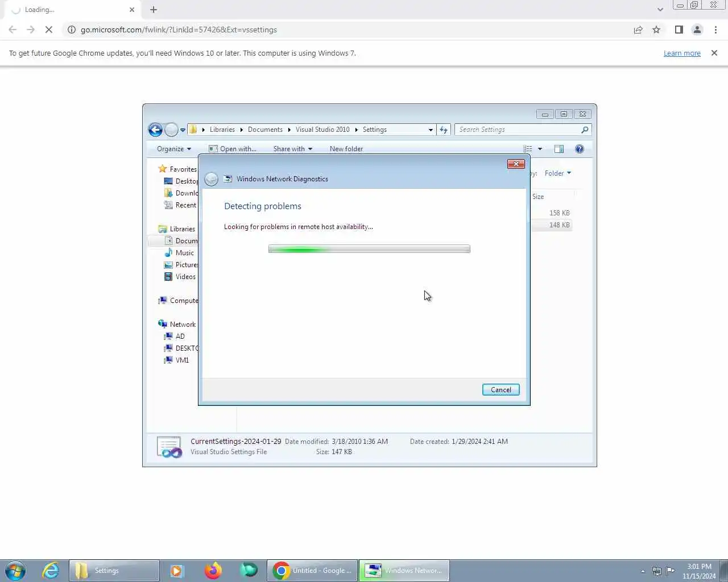Expand the view options dropdown arrow

[540, 149]
